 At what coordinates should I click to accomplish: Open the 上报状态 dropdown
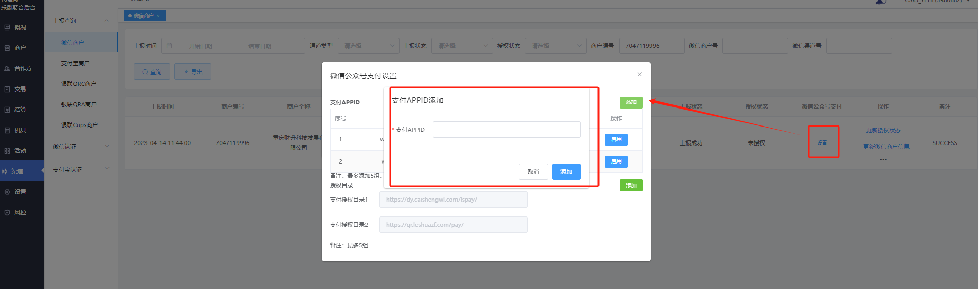pyautogui.click(x=462, y=46)
